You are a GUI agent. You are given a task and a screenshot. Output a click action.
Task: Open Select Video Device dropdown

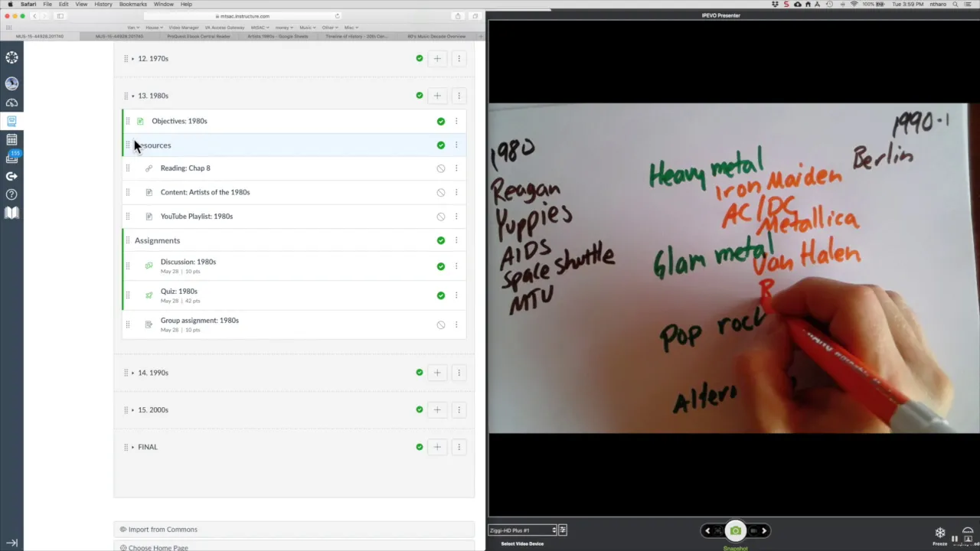coord(523,530)
